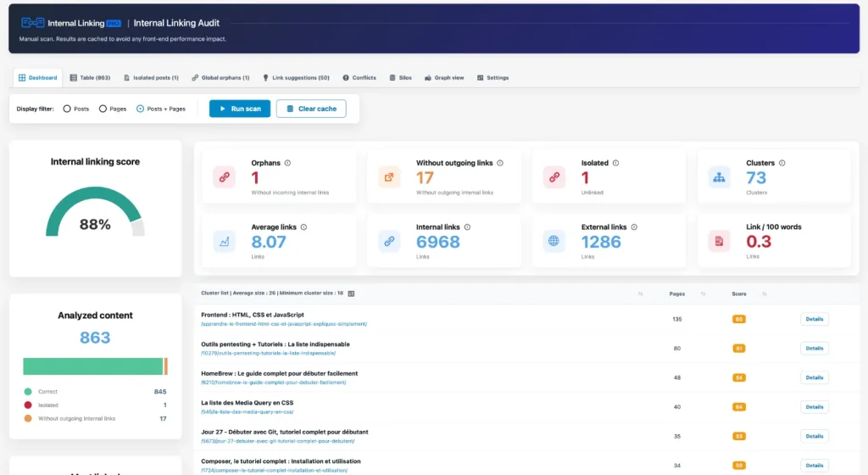Click the Clusters hierarchy icon
The width and height of the screenshot is (868, 475).
click(719, 177)
